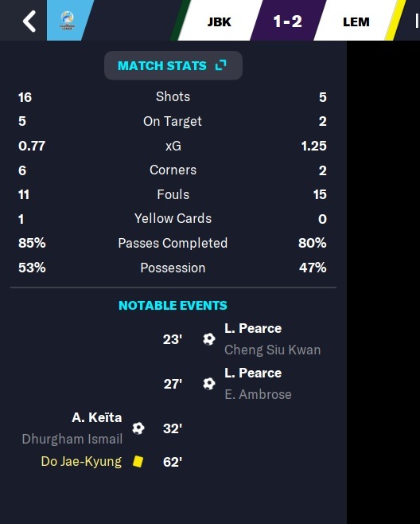Select the LEM team tab
The width and height of the screenshot is (420, 524).
(x=356, y=22)
